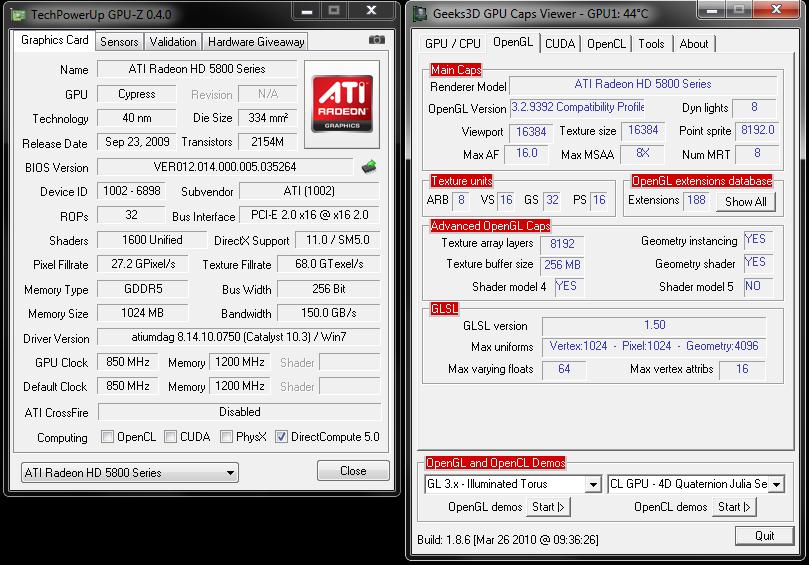Click the Build 1.8.6 status text
Image resolution: width=809 pixels, height=565 pixels.
tap(508, 540)
